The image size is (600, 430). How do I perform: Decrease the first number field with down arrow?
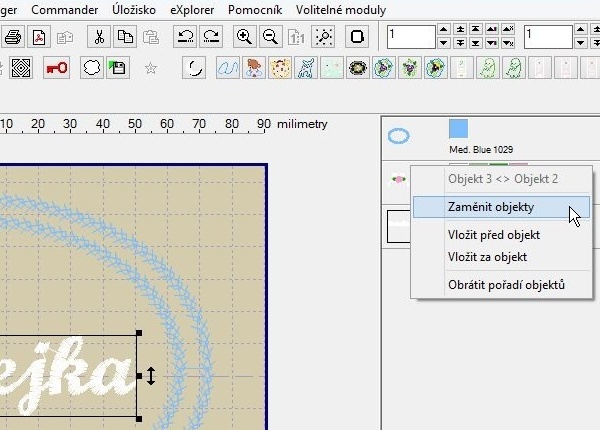(443, 44)
